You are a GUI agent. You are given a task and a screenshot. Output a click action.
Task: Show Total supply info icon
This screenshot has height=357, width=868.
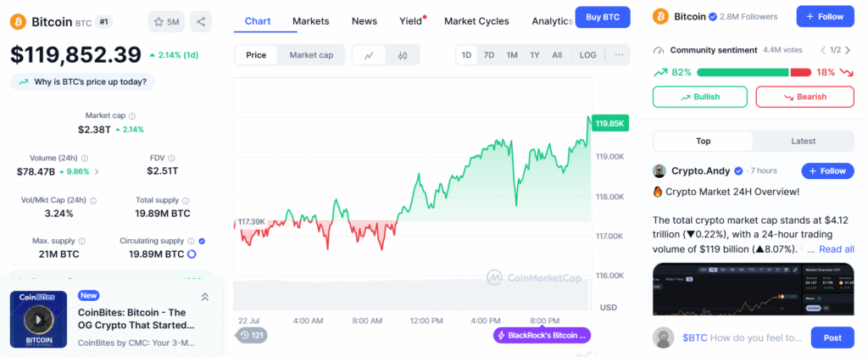click(x=186, y=201)
